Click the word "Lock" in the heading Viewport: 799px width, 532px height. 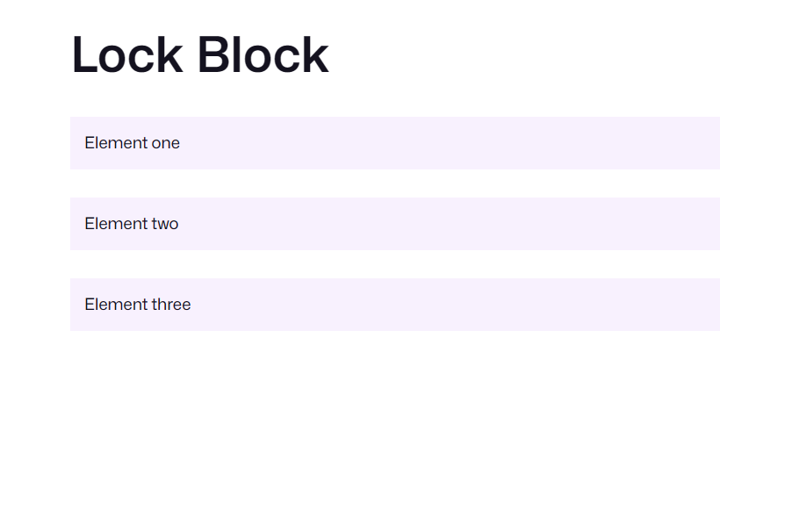pyautogui.click(x=127, y=54)
